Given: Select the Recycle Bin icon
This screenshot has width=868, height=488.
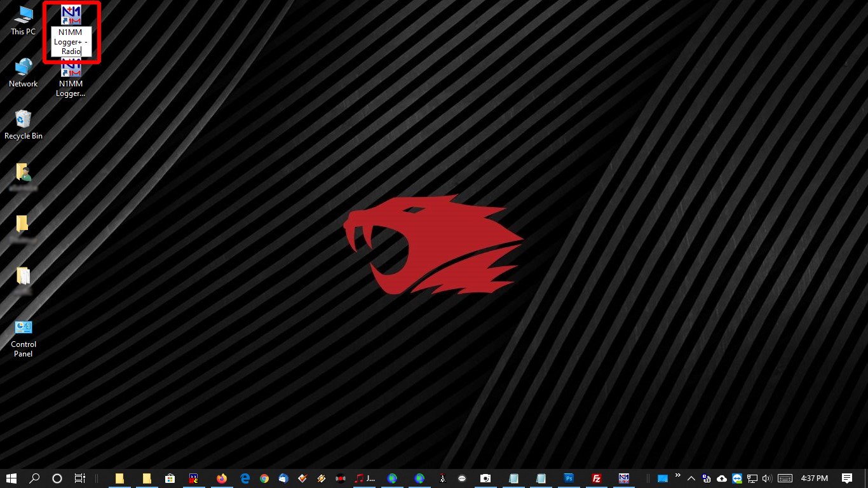Looking at the screenshot, I should tap(24, 125).
